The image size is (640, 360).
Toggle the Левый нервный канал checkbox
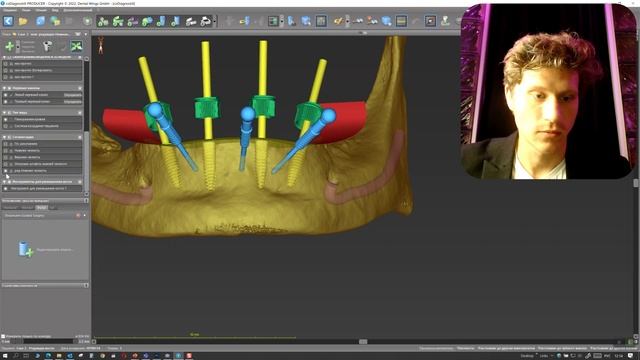pos(6,95)
